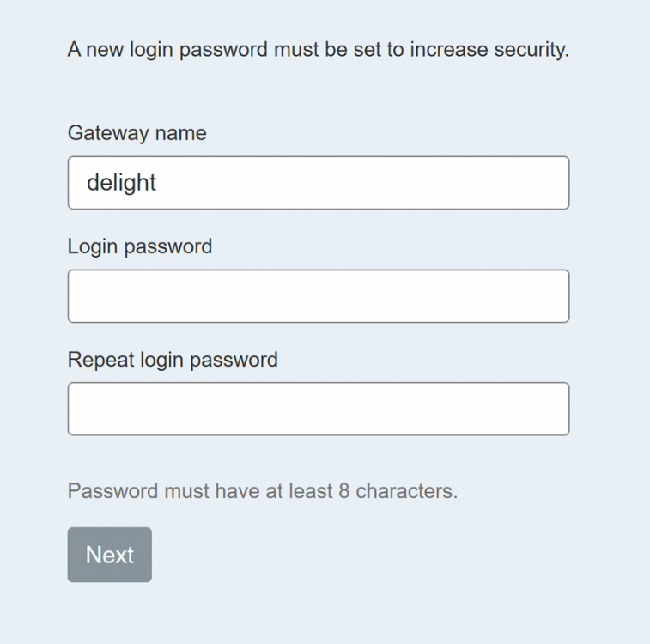Image resolution: width=650 pixels, height=644 pixels.
Task: Click the gateway name text box
Action: pos(318,183)
